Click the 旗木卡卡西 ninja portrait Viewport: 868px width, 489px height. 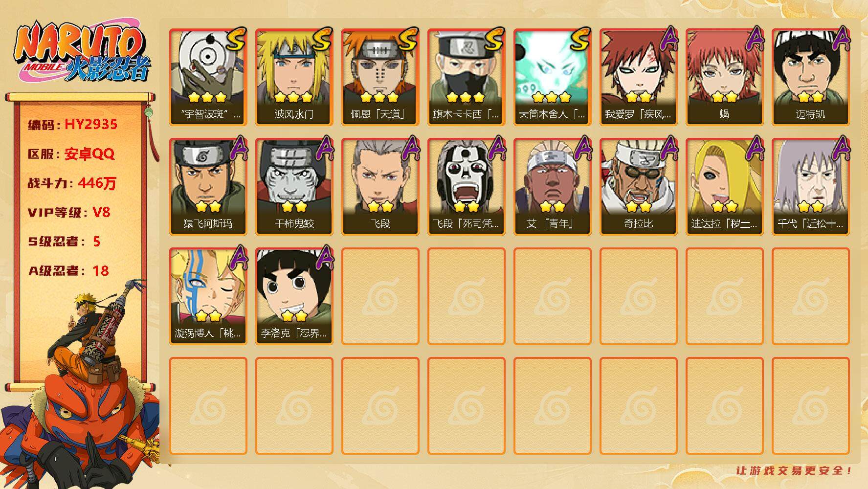pyautogui.click(x=466, y=77)
